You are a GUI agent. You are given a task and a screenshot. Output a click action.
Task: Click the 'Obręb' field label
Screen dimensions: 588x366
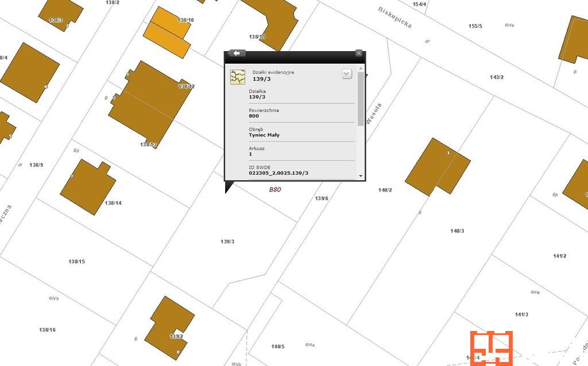point(257,129)
